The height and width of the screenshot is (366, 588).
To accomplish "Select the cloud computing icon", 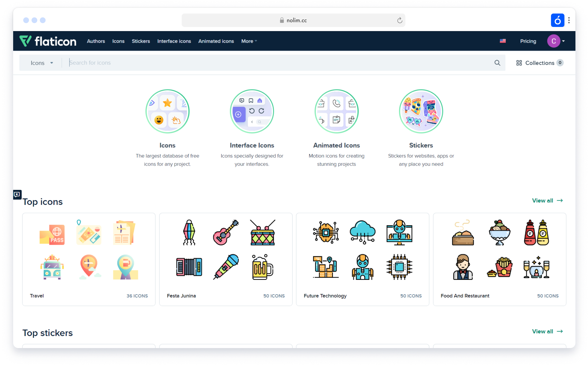I will [362, 232].
